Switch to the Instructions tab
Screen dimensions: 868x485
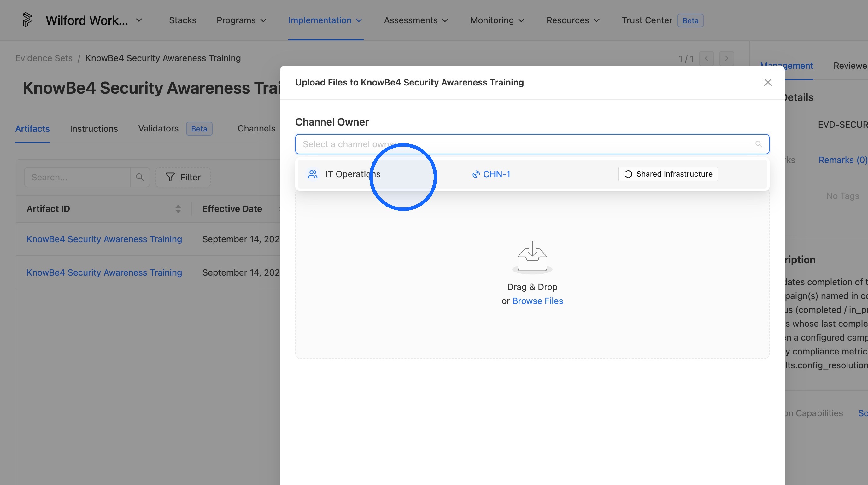pos(94,129)
